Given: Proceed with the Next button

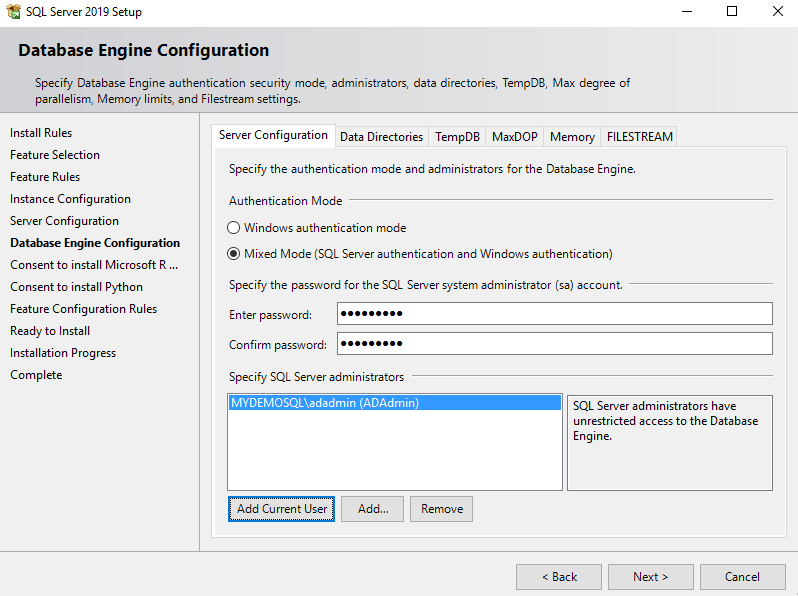Looking at the screenshot, I should 650,577.
